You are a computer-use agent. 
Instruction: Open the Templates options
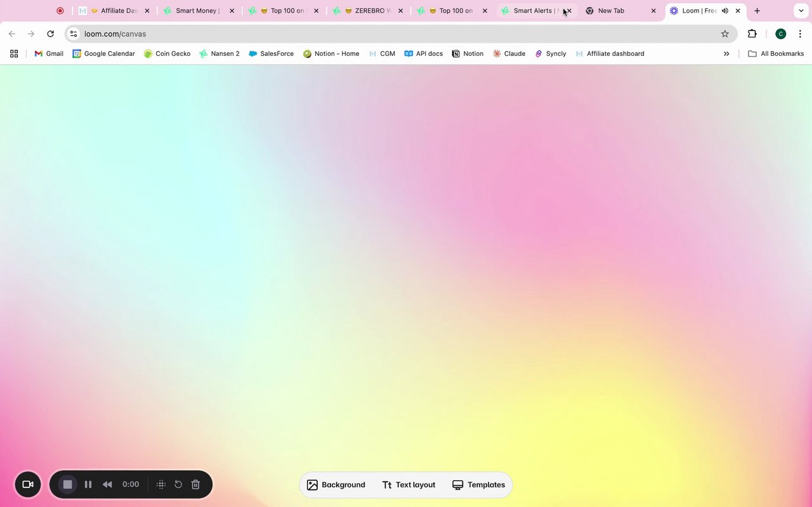[479, 485]
